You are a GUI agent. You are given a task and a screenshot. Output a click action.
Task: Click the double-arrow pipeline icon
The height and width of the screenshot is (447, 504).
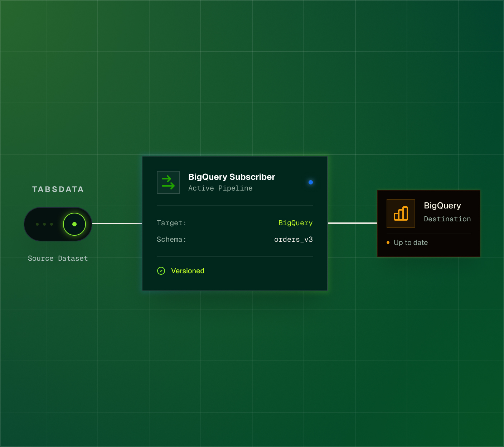(168, 182)
